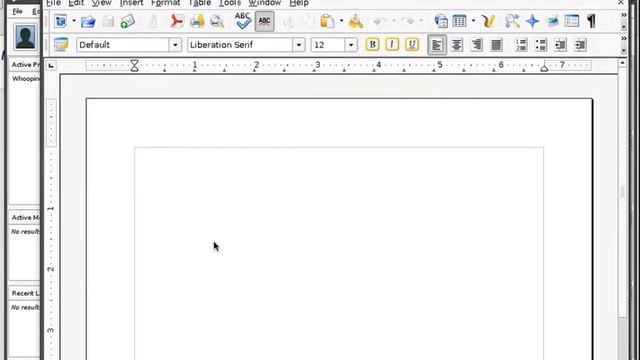Click tab stop type selector on ruler
This screenshot has height=360, width=640.
click(x=51, y=65)
